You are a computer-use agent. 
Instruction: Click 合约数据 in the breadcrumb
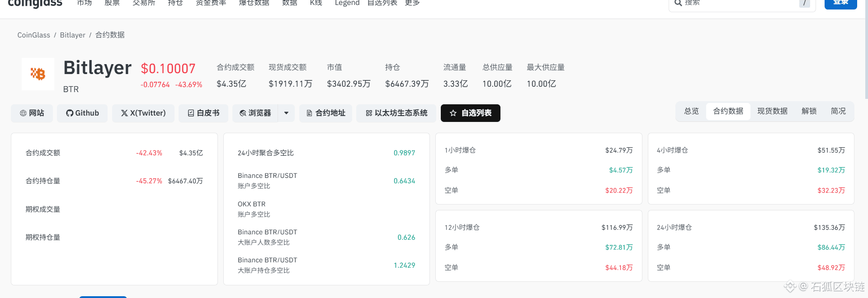pyautogui.click(x=110, y=35)
